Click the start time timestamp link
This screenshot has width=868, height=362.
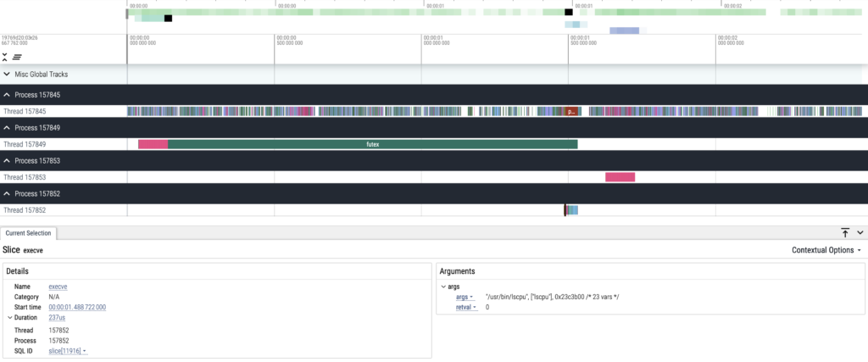pyautogui.click(x=88, y=307)
